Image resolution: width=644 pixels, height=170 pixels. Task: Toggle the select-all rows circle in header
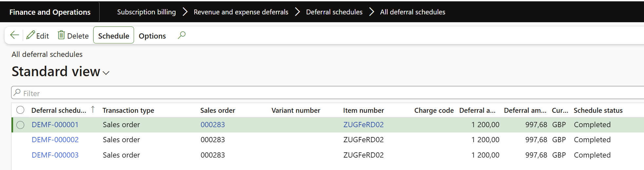[x=20, y=110]
